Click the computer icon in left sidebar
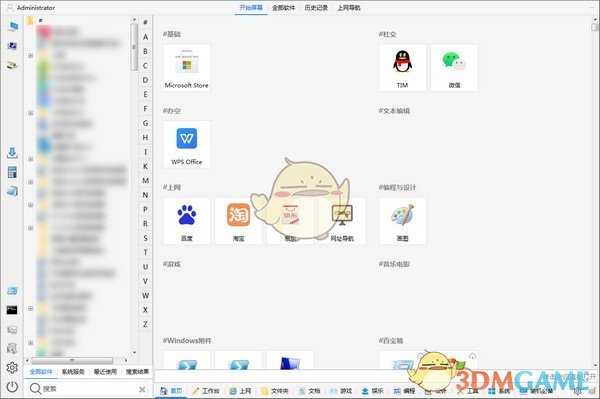This screenshot has height=399, width=600. coord(12,26)
